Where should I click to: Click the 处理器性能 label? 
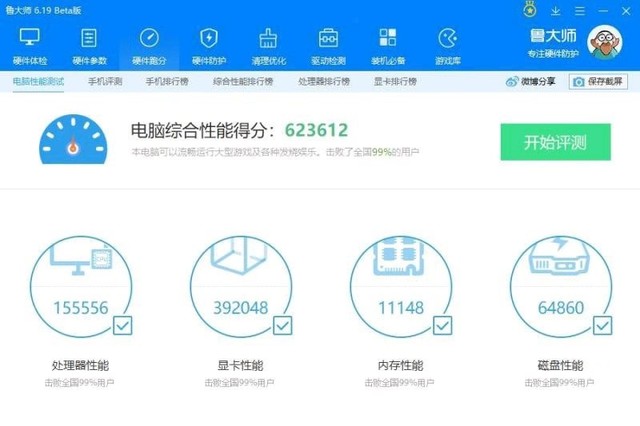click(80, 365)
